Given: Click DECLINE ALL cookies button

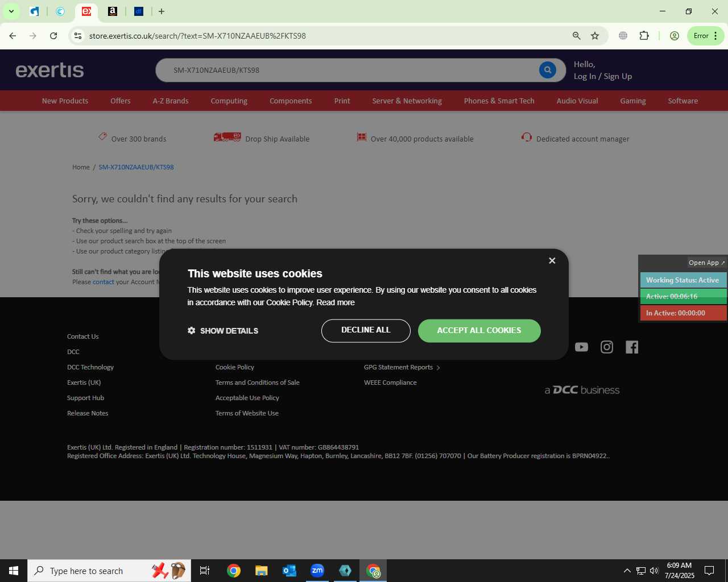Looking at the screenshot, I should coord(366,331).
